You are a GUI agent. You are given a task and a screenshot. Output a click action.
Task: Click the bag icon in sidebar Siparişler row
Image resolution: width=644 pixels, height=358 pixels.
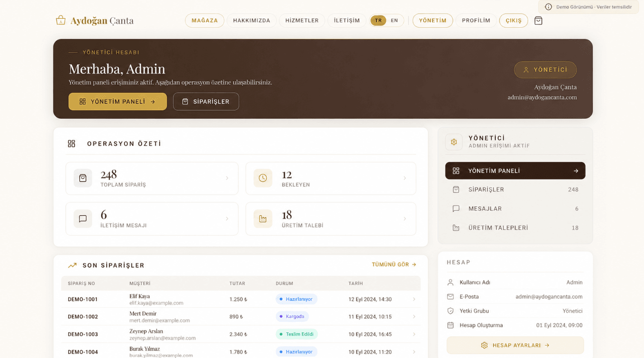click(x=456, y=190)
